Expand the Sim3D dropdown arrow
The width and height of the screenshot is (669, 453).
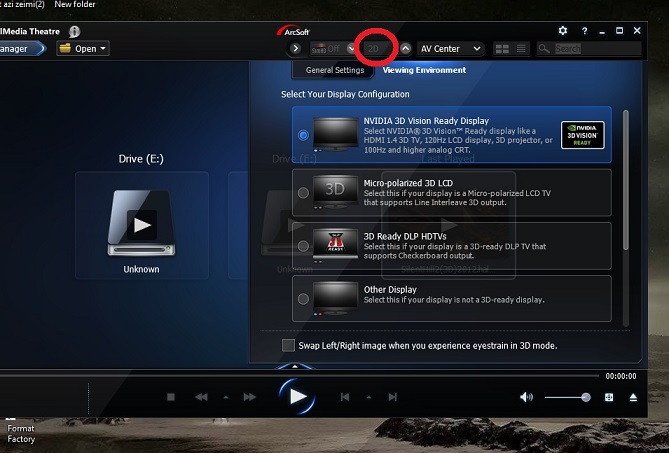point(351,49)
